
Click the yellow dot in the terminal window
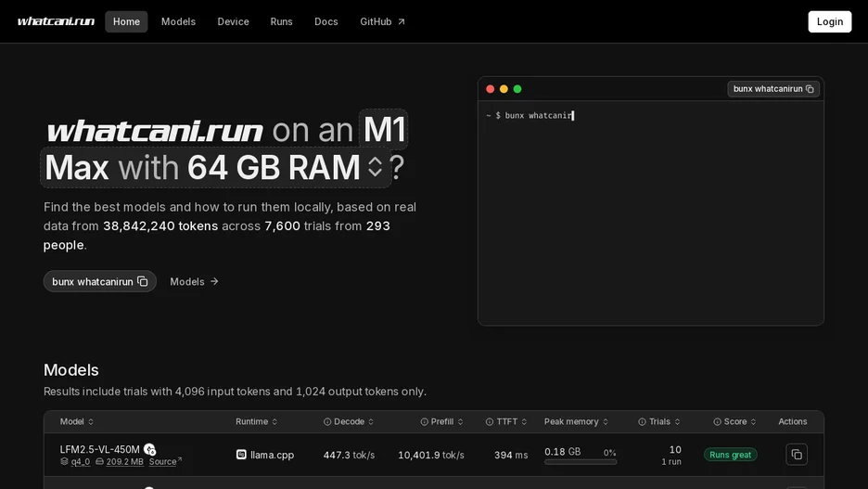click(x=504, y=88)
